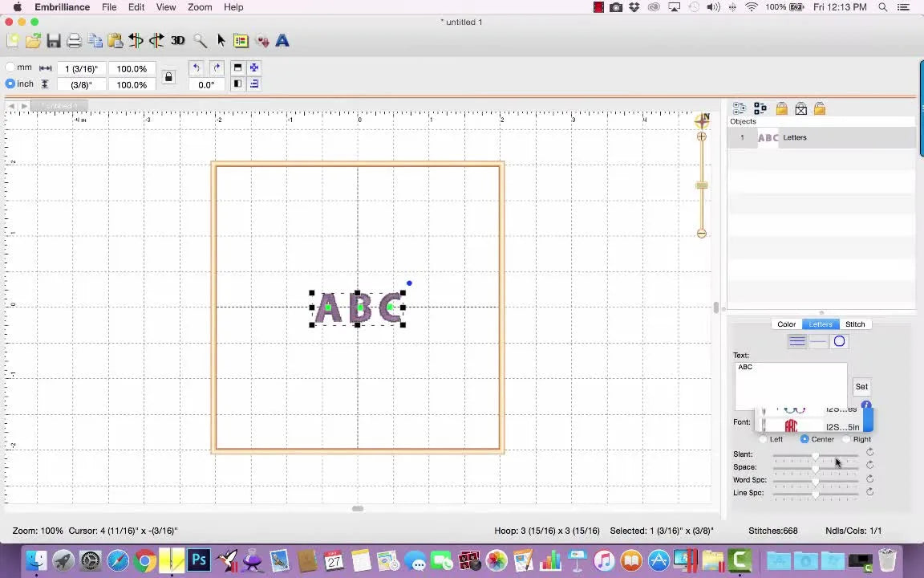Switch to the Letters tab
Viewport: 924px width, 578px height.
coord(821,324)
